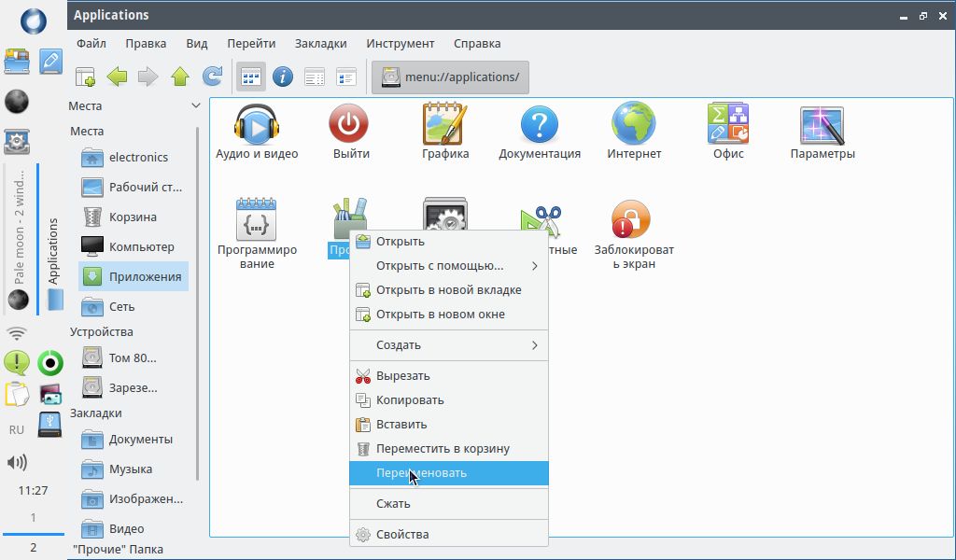The image size is (956, 560).
Task: Open the Офис category icon
Action: click(728, 124)
